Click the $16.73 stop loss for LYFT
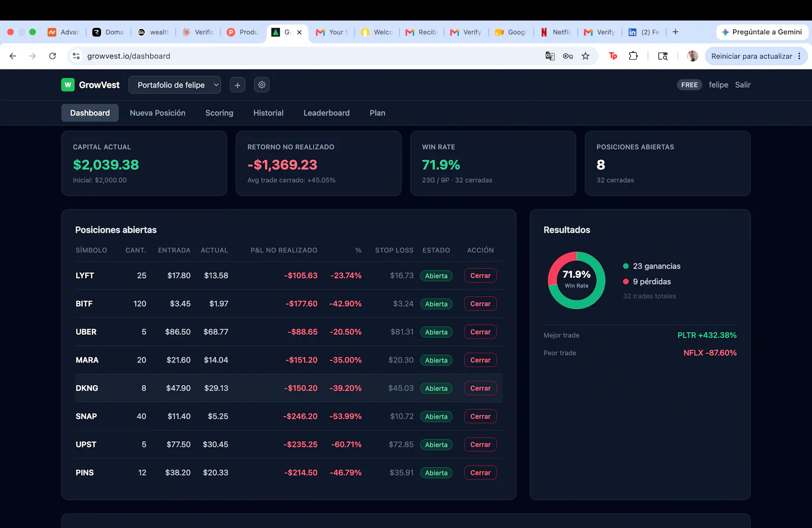Viewport: 812px width, 528px height. (402, 275)
